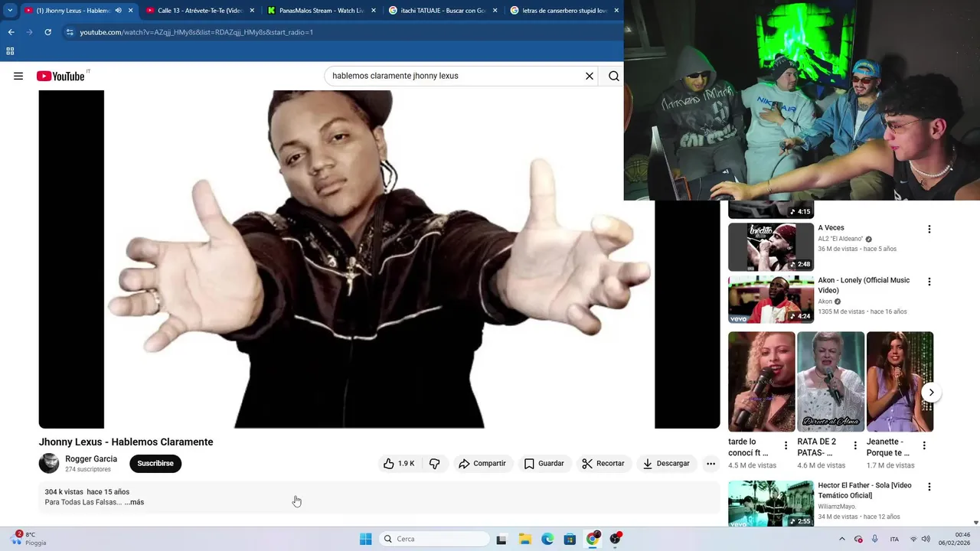Share the video via Compartir
The image size is (980, 551).
[482, 463]
